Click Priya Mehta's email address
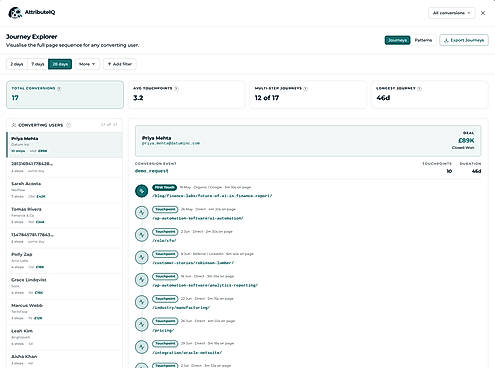 coord(171,143)
